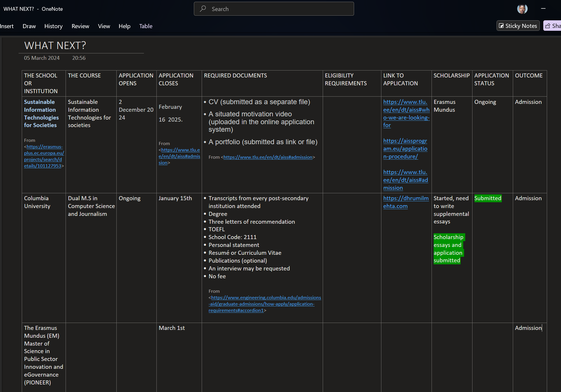Click Three letters of recommendation bullet
561x392 pixels.
[252, 222]
